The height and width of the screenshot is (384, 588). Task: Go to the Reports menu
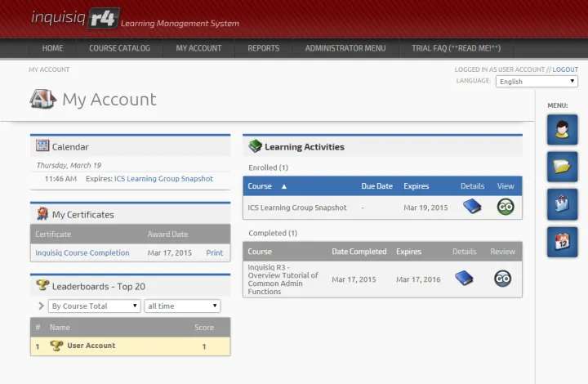tap(263, 48)
